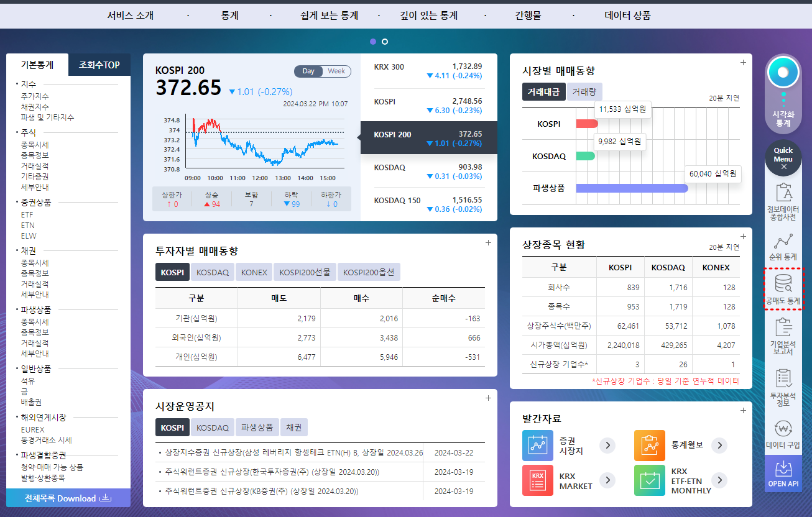Screen dimensions: 812x517
Task: Select 거래대금 in 시장별 매매동향
Action: (543, 92)
